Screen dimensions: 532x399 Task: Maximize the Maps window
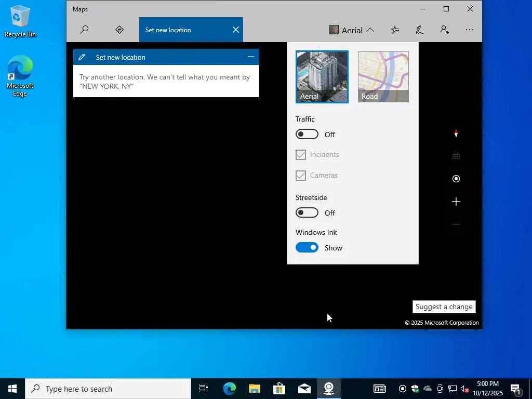click(446, 9)
